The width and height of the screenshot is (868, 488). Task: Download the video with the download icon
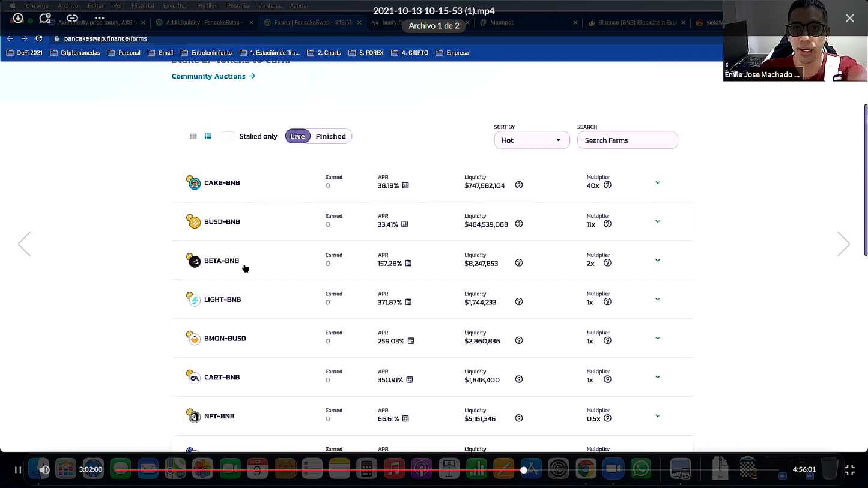(18, 18)
